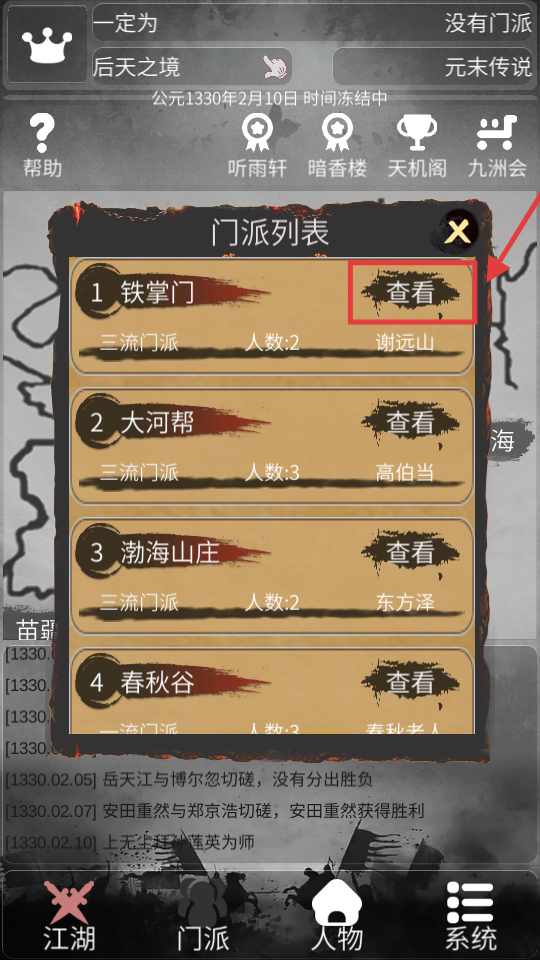Open 天机阁 trophy icon
The width and height of the screenshot is (540, 960).
pyautogui.click(x=417, y=133)
